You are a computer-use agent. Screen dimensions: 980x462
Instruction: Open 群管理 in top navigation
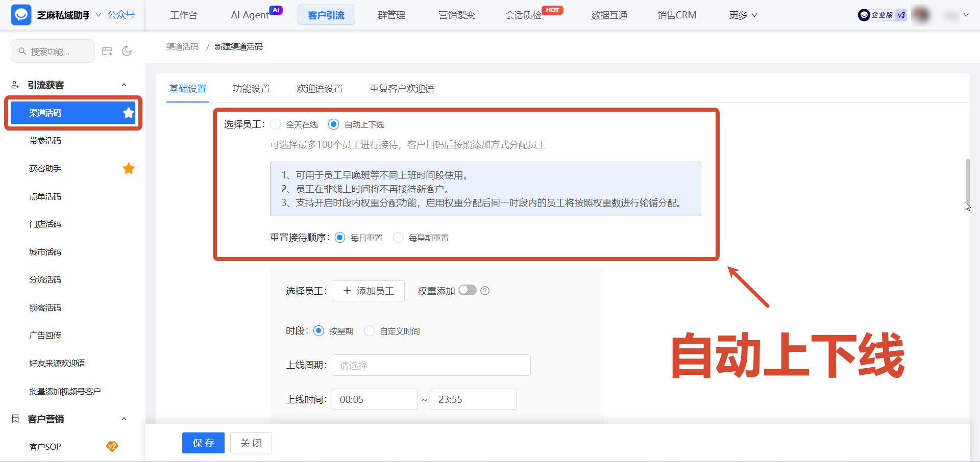(x=391, y=15)
